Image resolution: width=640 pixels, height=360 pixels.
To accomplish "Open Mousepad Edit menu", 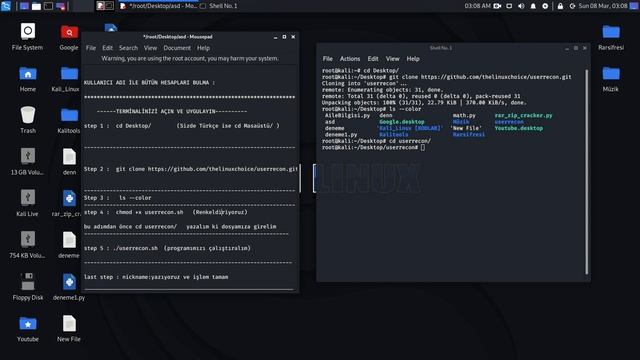I will click(107, 48).
